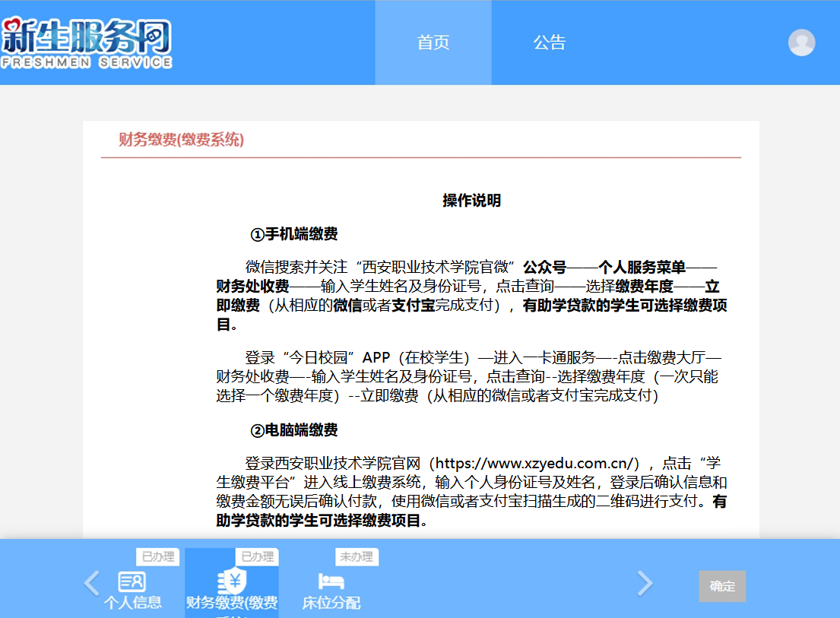This screenshot has width=840, height=618.
Task: Click the 财务缴费(缴费系统) page heading
Action: (x=181, y=140)
